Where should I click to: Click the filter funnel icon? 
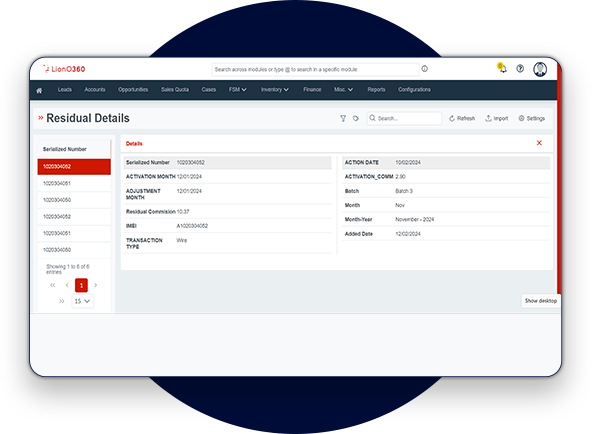pyautogui.click(x=343, y=119)
